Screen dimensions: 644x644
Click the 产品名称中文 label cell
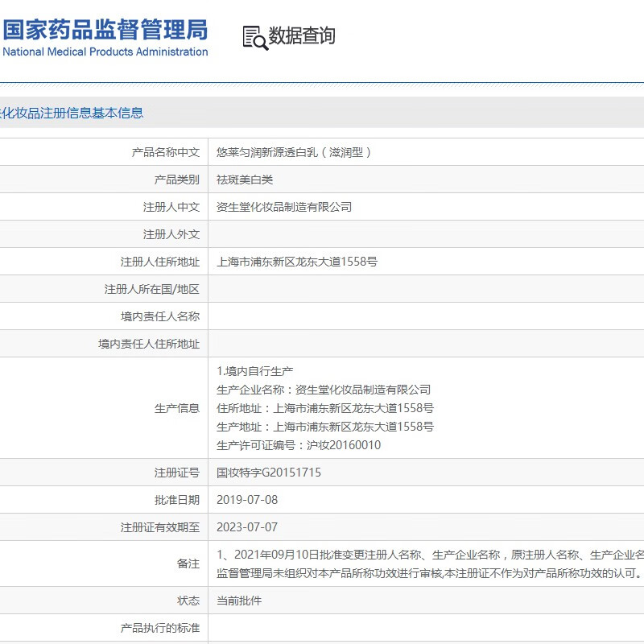coord(166,152)
